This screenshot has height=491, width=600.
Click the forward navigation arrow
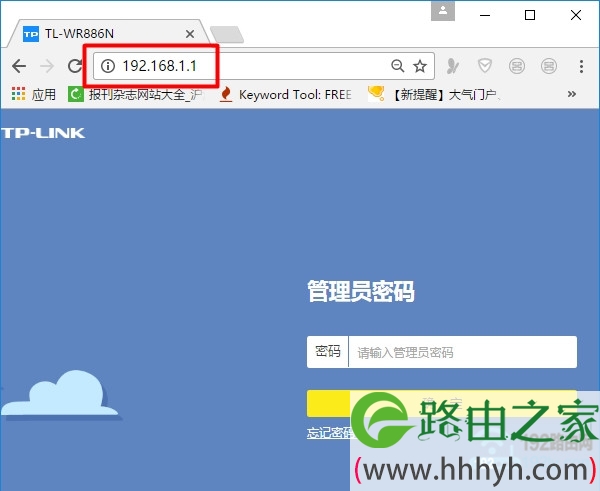point(47,66)
